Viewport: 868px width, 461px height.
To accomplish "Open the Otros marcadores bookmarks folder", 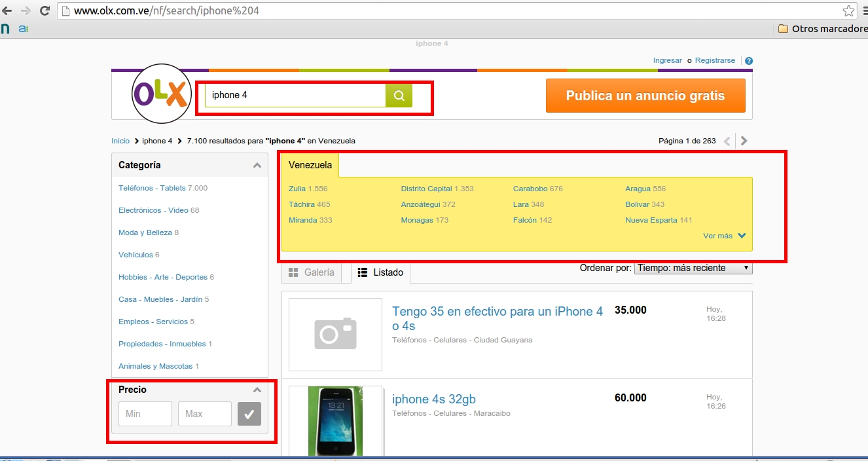I will pos(823,28).
